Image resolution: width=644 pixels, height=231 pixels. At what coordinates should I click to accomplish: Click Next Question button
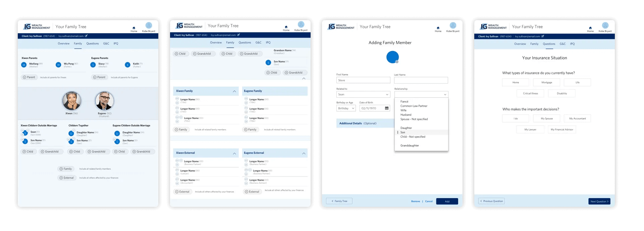599,201
